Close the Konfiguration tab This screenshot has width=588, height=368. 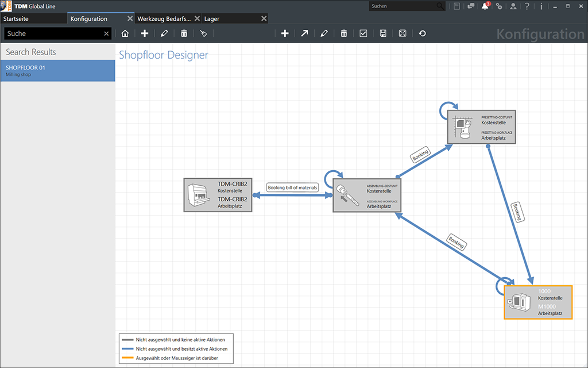[x=130, y=18]
